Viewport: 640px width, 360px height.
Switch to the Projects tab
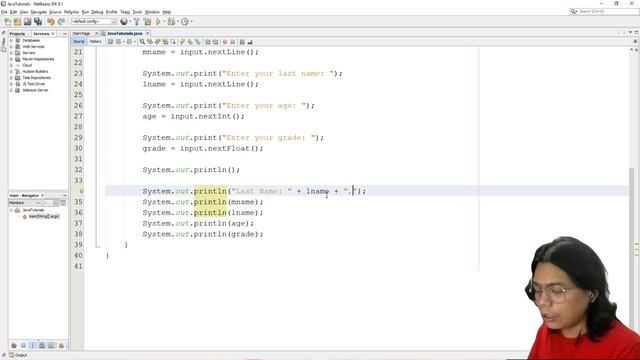[18, 33]
